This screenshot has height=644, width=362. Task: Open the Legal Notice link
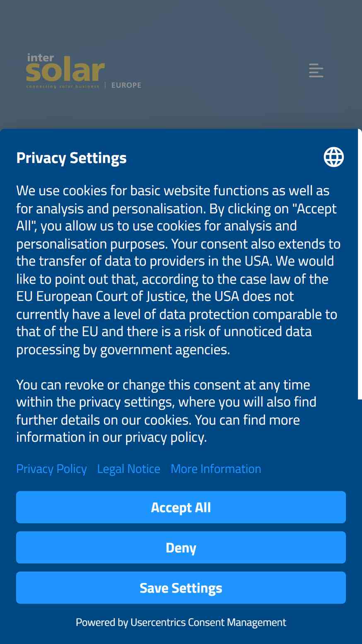tap(128, 469)
